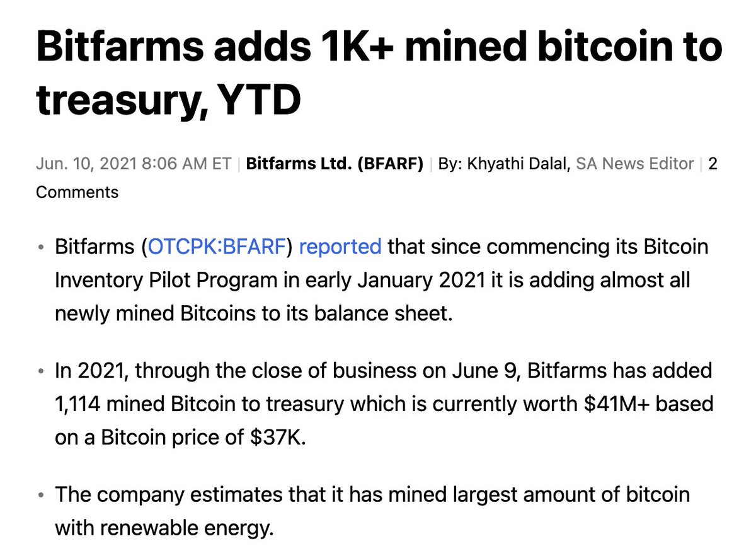Open the Bitfarms Ltd. (BFARF) ticker link
This screenshot has width=756, height=553.
(335, 164)
